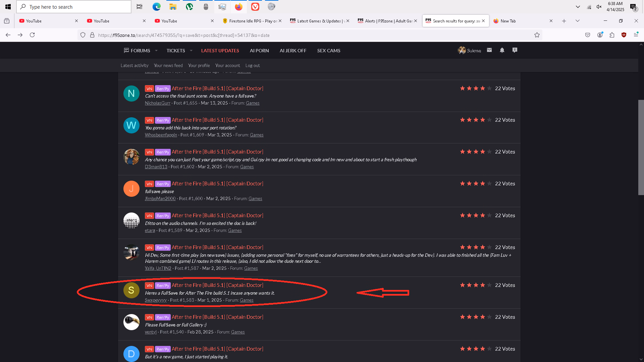The height and width of the screenshot is (362, 644).
Task: Open the LATEST UPDATES menu item
Action: tap(220, 51)
